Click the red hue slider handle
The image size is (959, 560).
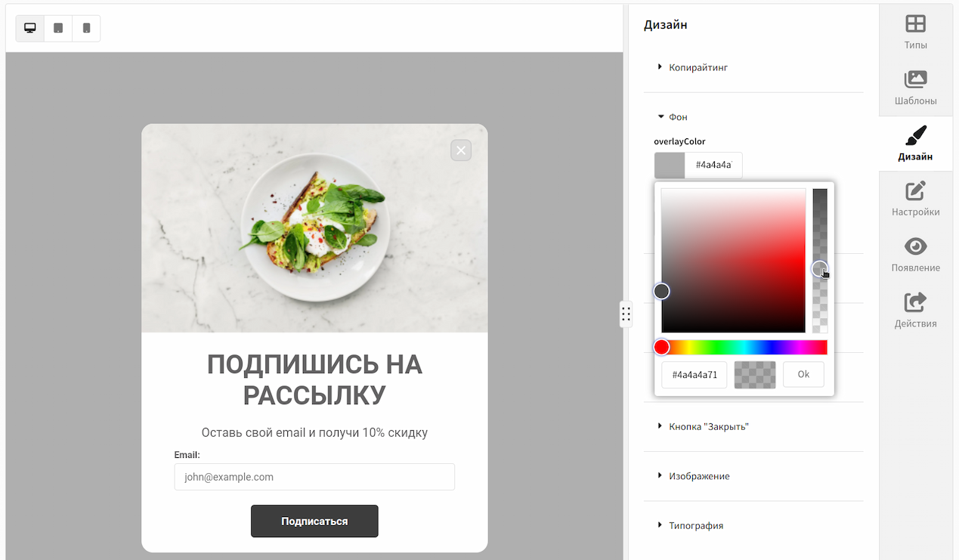[661, 347]
